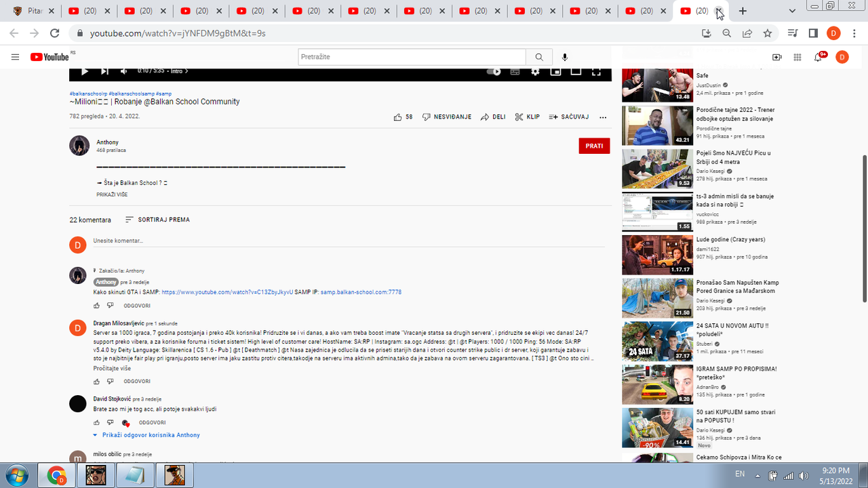Toggle the Chrome side panel
This screenshot has width=868, height=488.
click(813, 33)
